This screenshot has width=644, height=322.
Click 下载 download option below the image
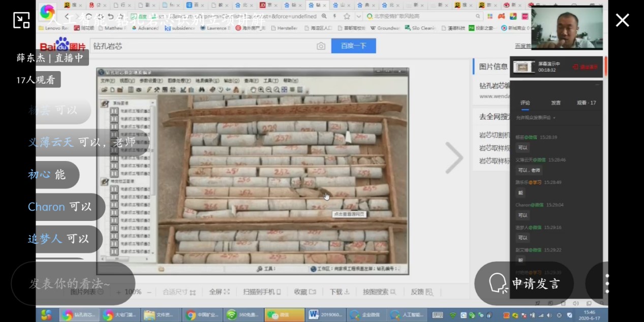coord(340,292)
